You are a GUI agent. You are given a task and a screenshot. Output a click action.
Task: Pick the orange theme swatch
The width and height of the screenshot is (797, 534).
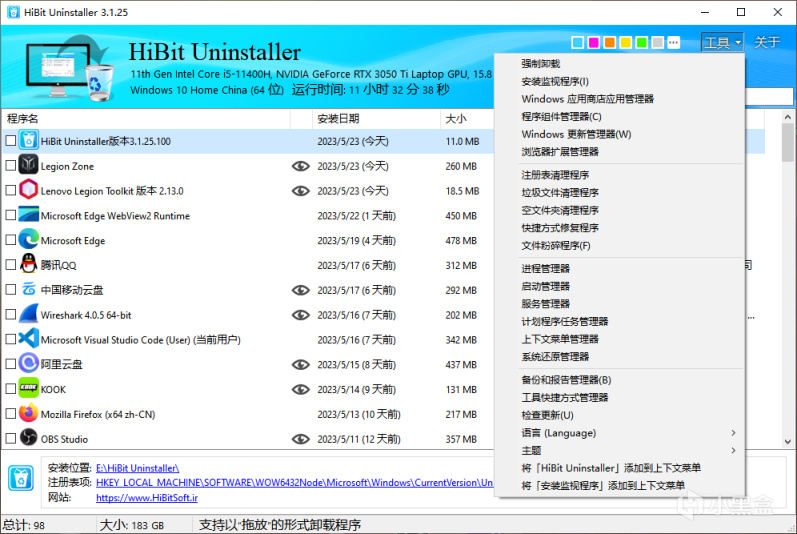point(609,43)
